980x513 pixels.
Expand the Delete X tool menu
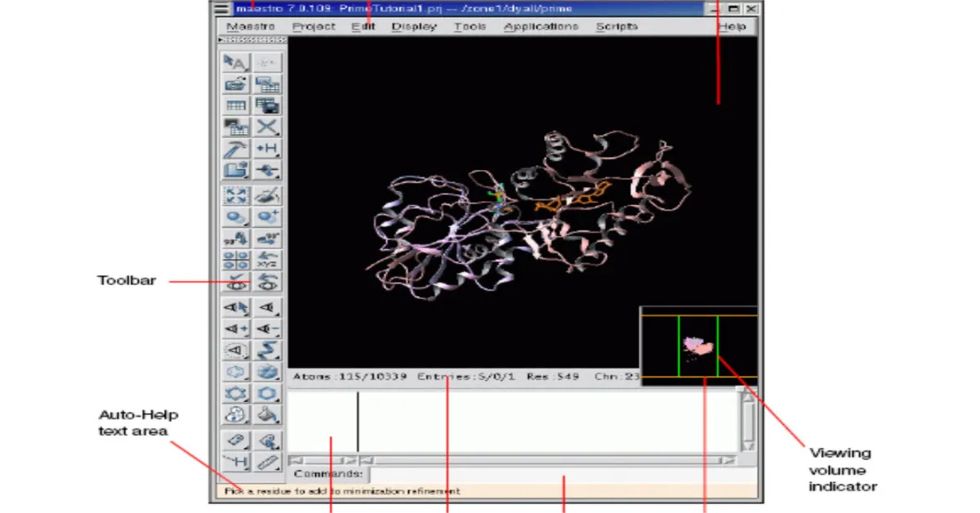267,127
